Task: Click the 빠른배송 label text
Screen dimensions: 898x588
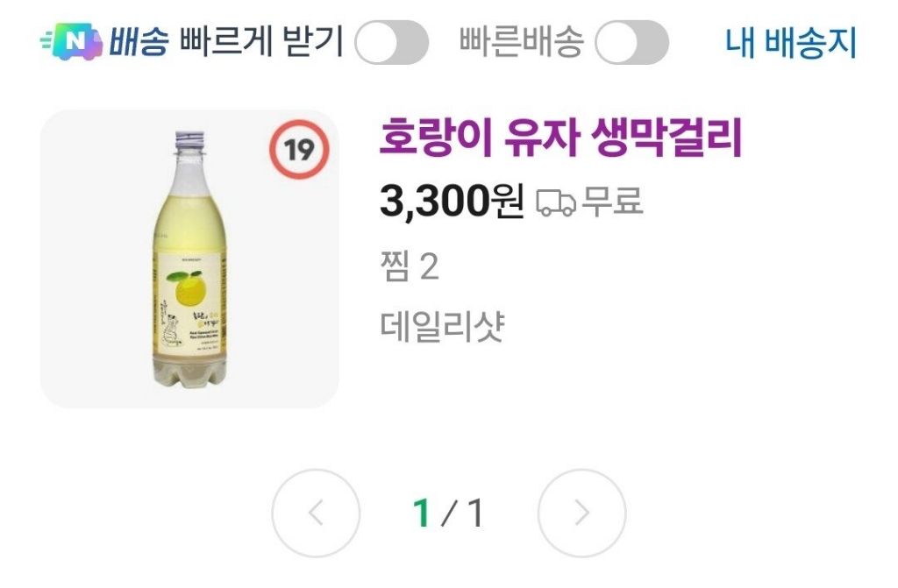Action: click(x=521, y=41)
